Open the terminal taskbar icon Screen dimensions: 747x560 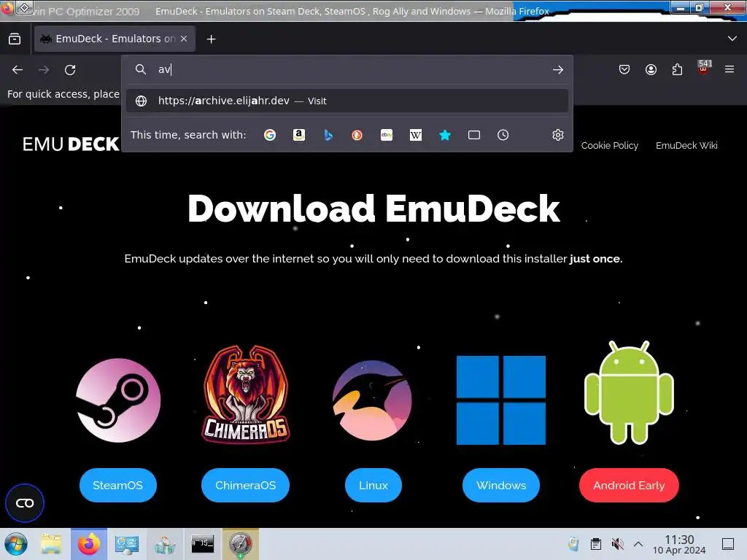(x=203, y=544)
